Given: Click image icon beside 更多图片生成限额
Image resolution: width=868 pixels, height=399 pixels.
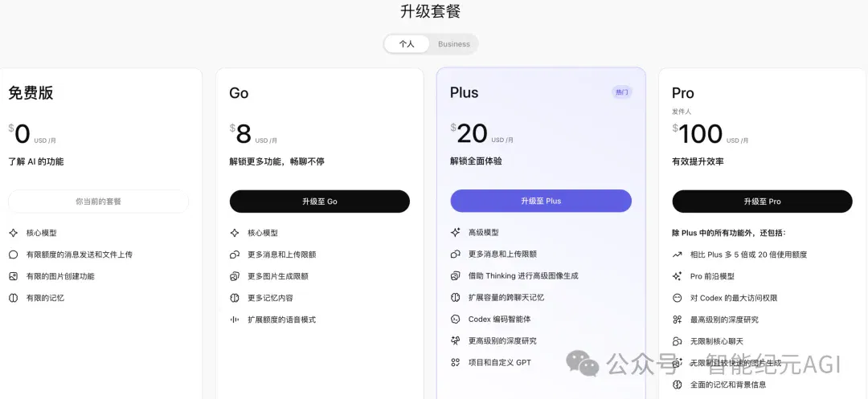Looking at the screenshot, I should [x=235, y=276].
